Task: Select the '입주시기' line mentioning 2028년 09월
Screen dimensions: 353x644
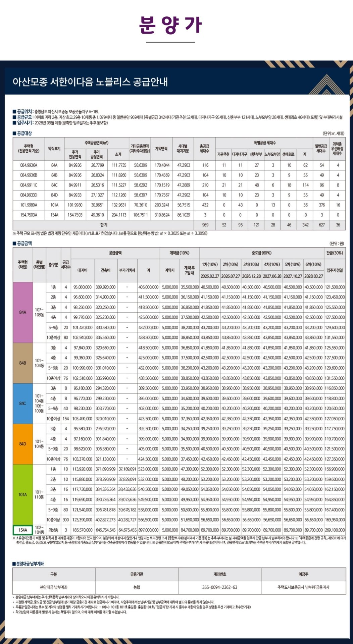Action: [x=60, y=123]
